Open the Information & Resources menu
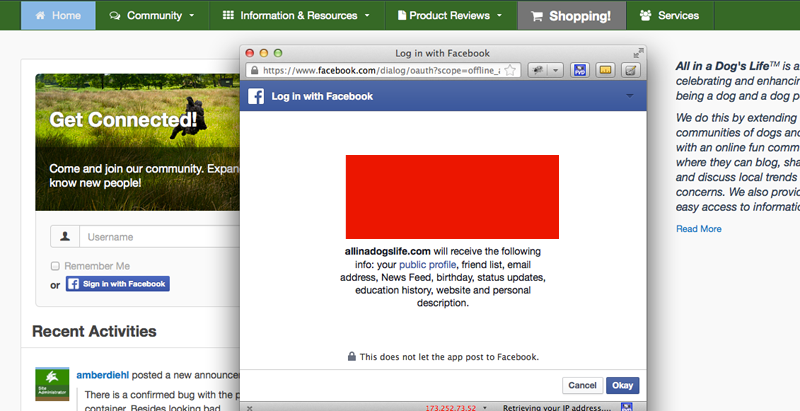 [296, 15]
